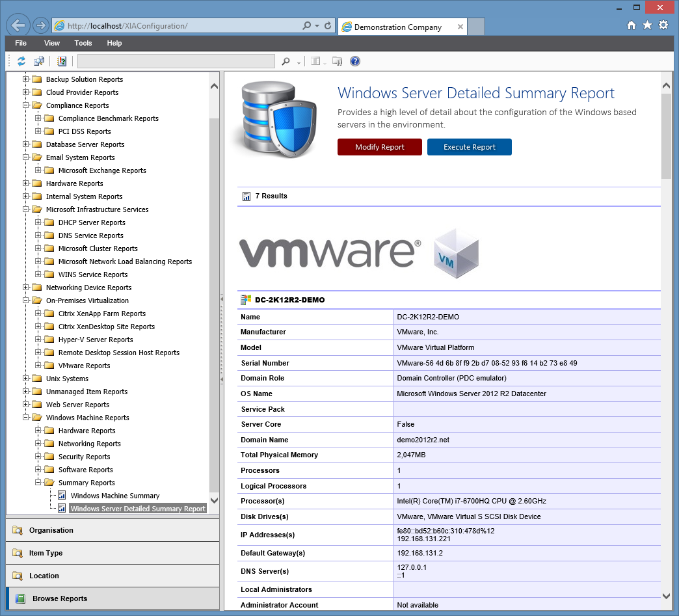Click the Refresh icon in the toolbar

pyautogui.click(x=21, y=60)
